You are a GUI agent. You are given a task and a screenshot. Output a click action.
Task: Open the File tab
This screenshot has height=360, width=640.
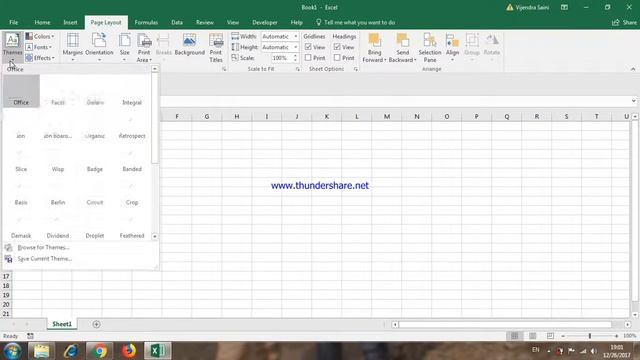coord(13,22)
